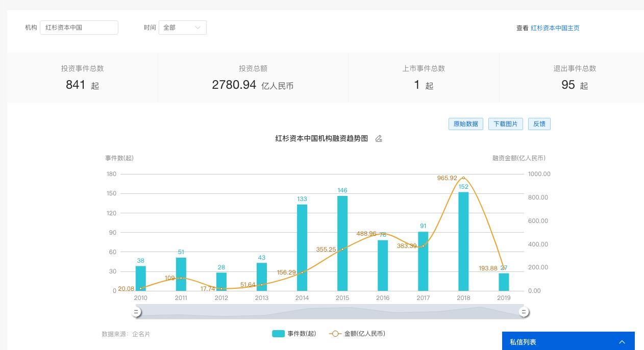Viewport: 644px width, 350px height.
Task: Click the 下载图片 button
Action: pyautogui.click(x=505, y=124)
